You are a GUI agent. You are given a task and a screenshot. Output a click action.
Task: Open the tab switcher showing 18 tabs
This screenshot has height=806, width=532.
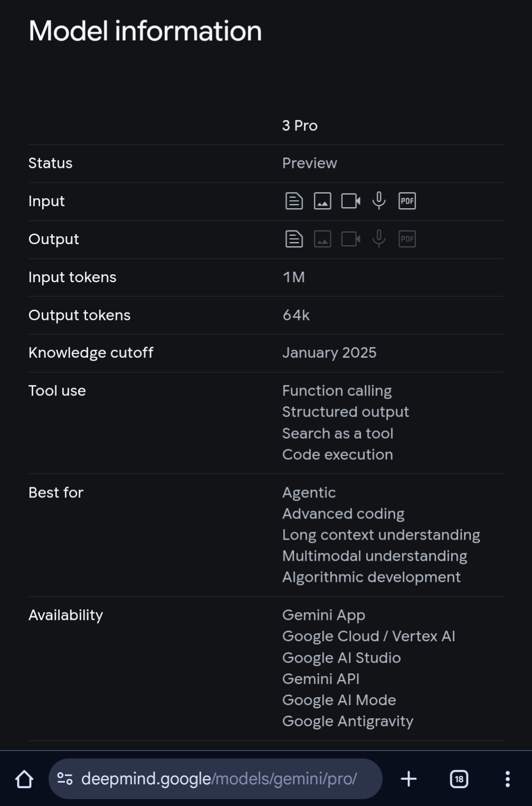tap(459, 779)
